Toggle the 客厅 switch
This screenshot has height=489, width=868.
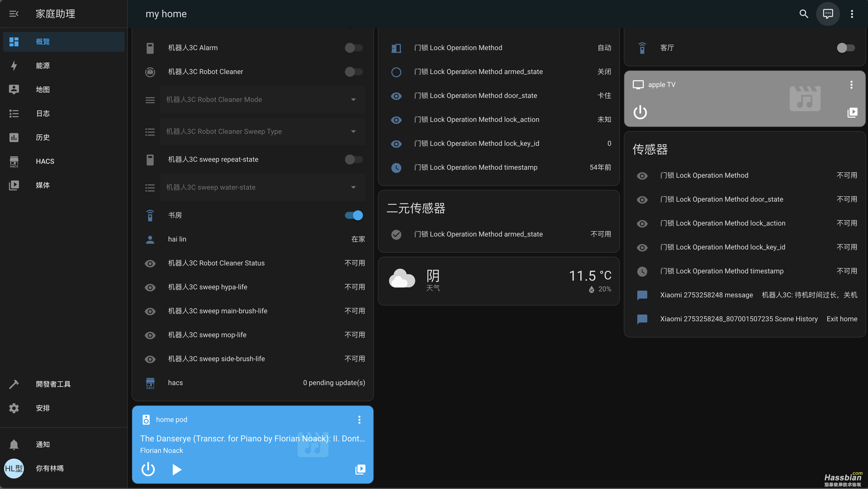[x=846, y=48]
